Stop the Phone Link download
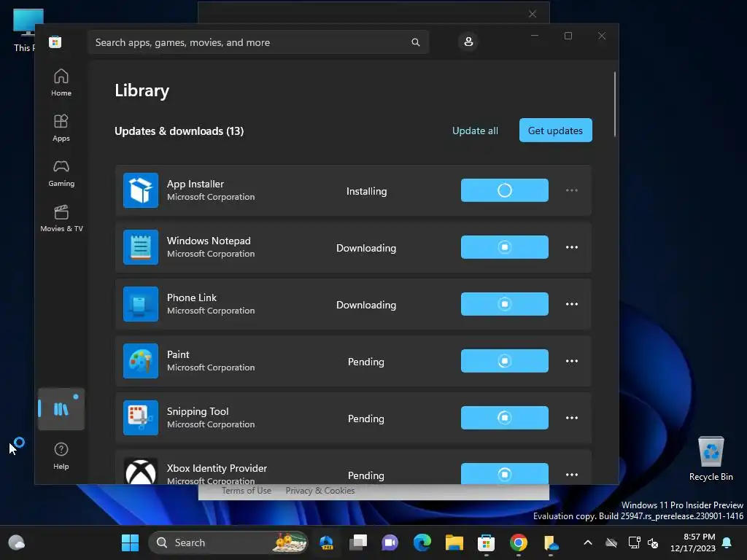The width and height of the screenshot is (747, 560). (505, 304)
